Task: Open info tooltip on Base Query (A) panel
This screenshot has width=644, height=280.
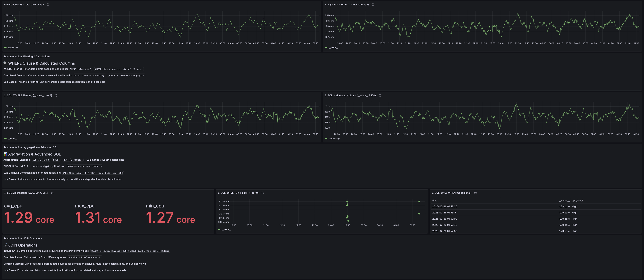Action: (48, 5)
